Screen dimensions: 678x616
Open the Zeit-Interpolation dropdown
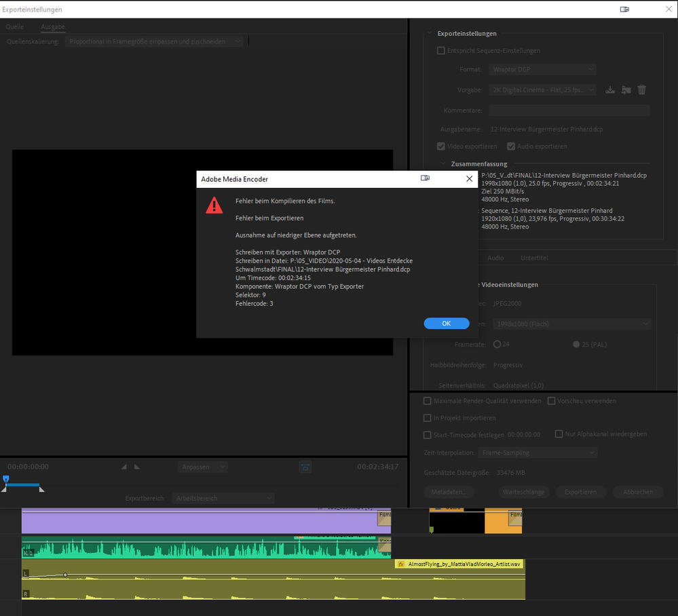tap(538, 453)
